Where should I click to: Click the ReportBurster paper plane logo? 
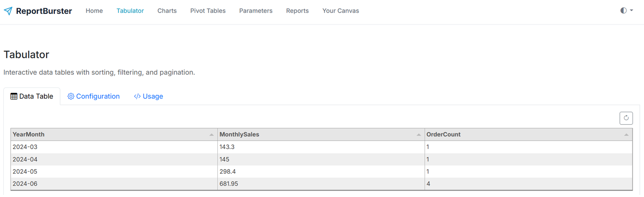[x=8, y=11]
